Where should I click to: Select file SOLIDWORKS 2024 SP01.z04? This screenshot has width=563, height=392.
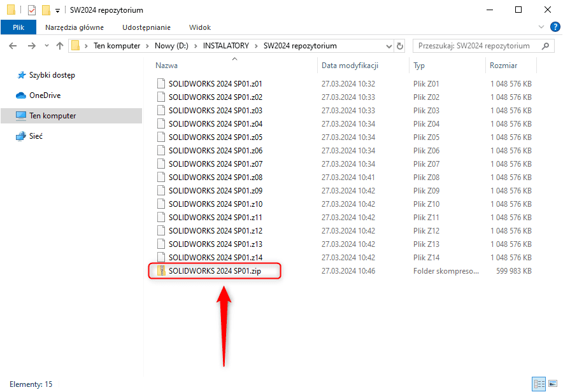coord(215,123)
